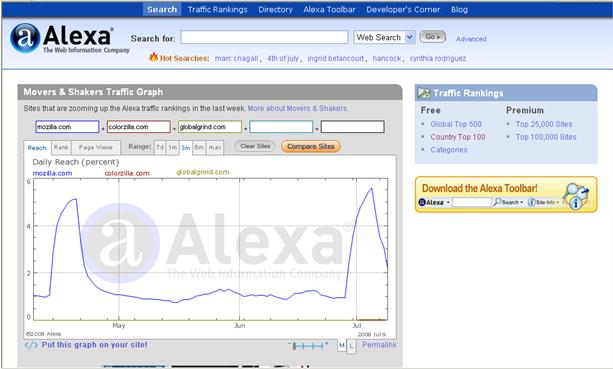Open the Permalink link
The image size is (613, 369).
point(379,345)
